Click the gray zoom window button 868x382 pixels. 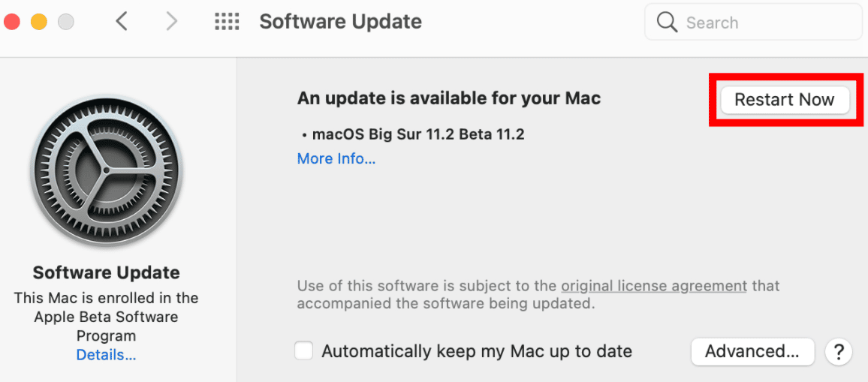click(x=66, y=23)
